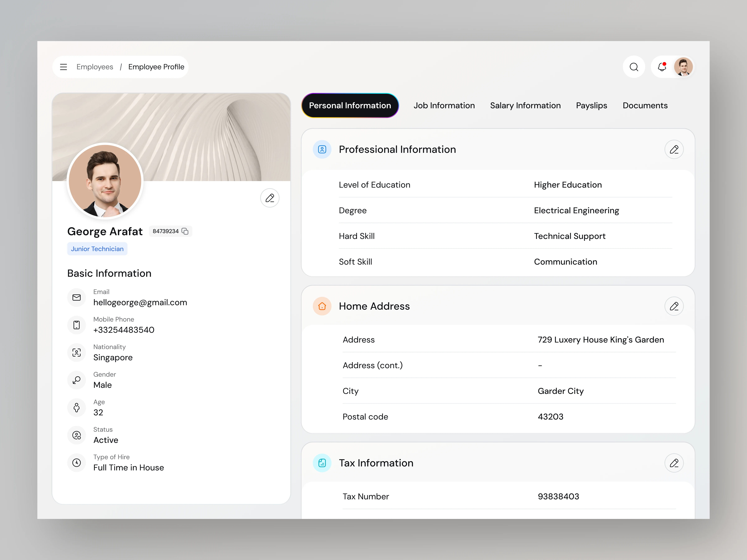The width and height of the screenshot is (747, 560).
Task: Open the Salary Information tab
Action: pyautogui.click(x=525, y=105)
